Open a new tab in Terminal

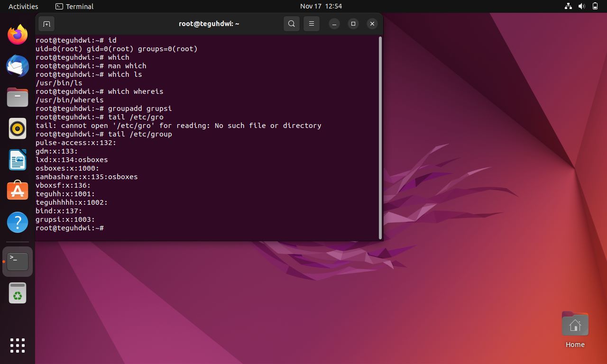46,24
